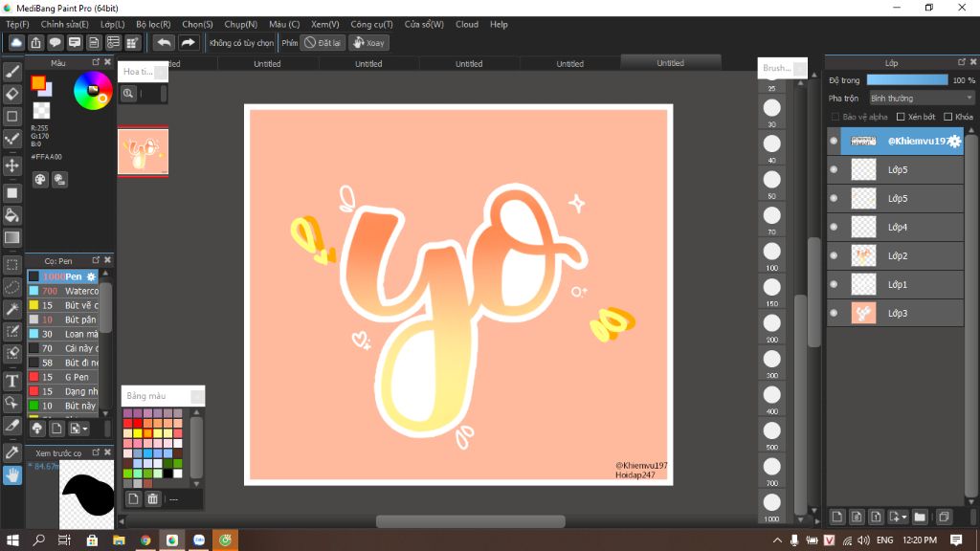Select the Hand tool

tap(11, 475)
